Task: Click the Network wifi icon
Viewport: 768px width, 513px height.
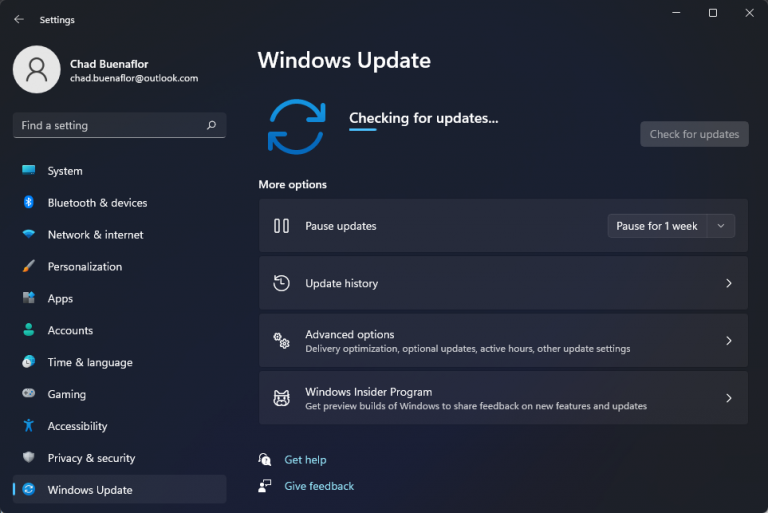Action: 28,234
